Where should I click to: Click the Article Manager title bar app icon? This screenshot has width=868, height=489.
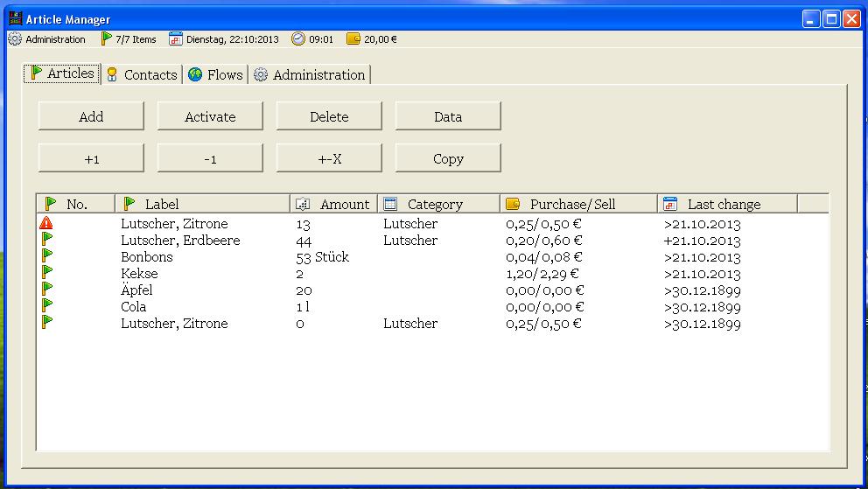16,18
